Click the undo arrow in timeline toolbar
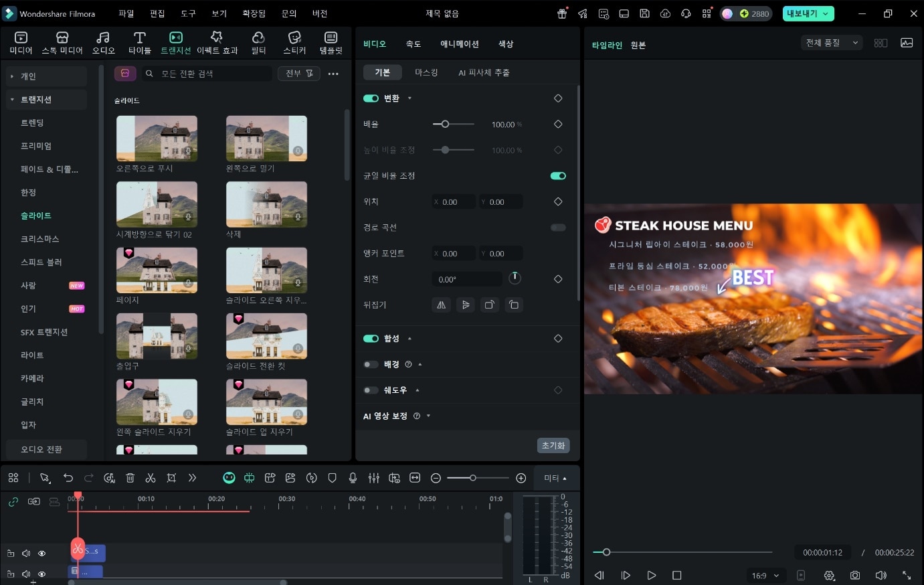This screenshot has height=585, width=924. tap(68, 478)
